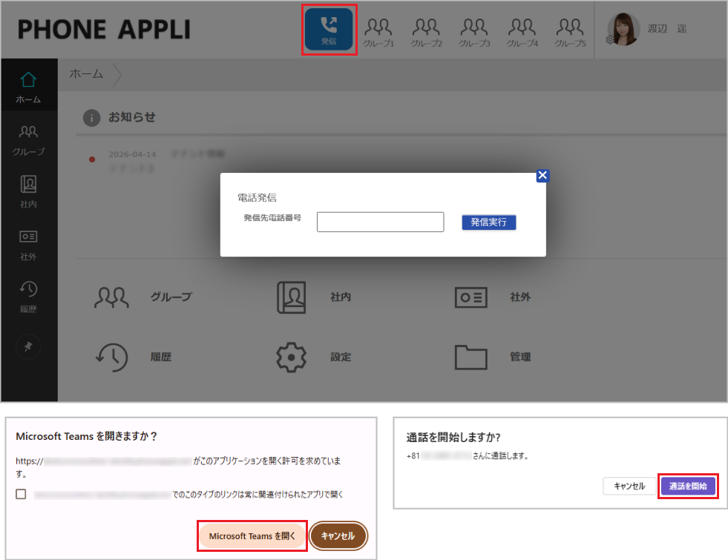Open the 履歴 clock tile icon
The width and height of the screenshot is (728, 560).
click(111, 357)
